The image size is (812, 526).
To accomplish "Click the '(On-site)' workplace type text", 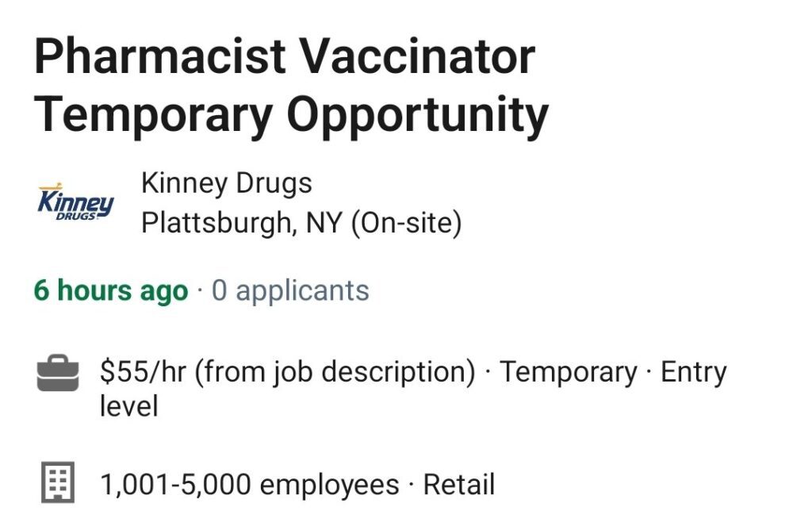I will coord(407,223).
